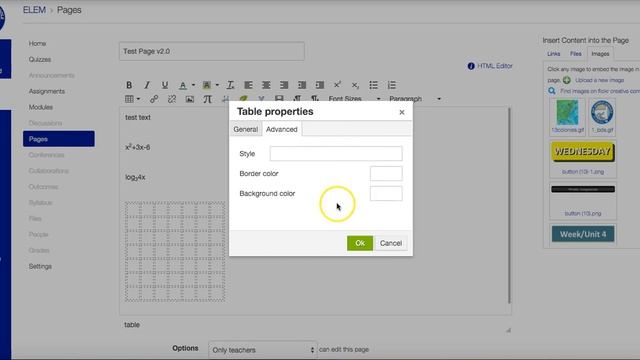Decrease indent of the paragraph

302,85
